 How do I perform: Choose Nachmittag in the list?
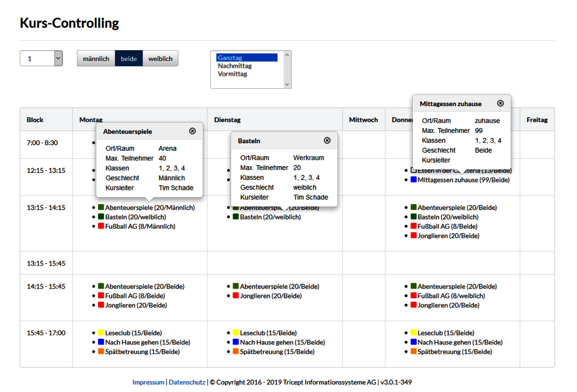(x=235, y=66)
